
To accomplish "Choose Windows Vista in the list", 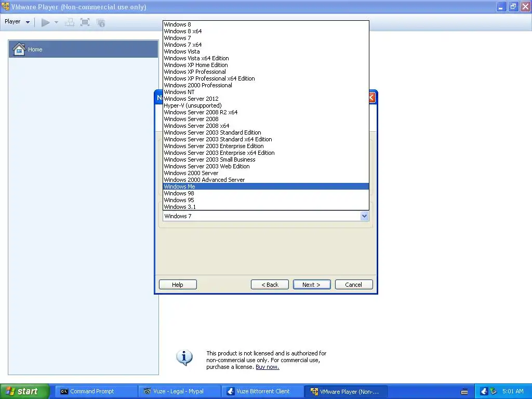I will pyautogui.click(x=266, y=51).
